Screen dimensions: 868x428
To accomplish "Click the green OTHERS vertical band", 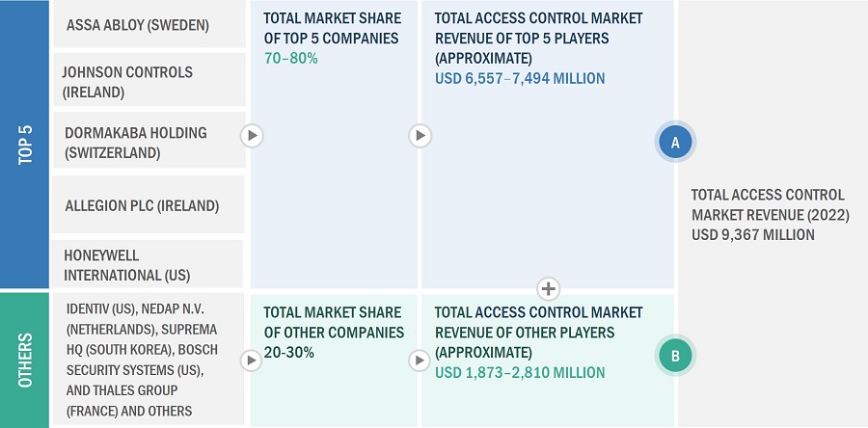I will 25,361.
